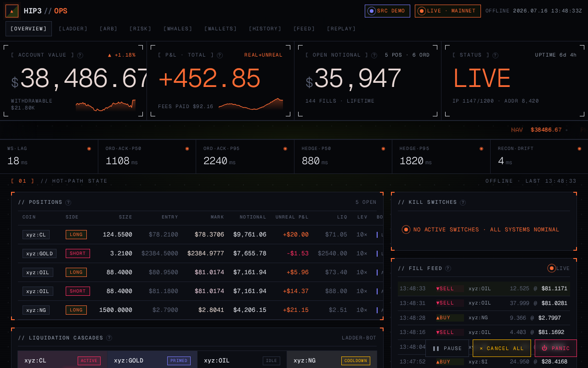The image size is (588, 368).
Task: Open Status help icon
Action: tap(495, 55)
